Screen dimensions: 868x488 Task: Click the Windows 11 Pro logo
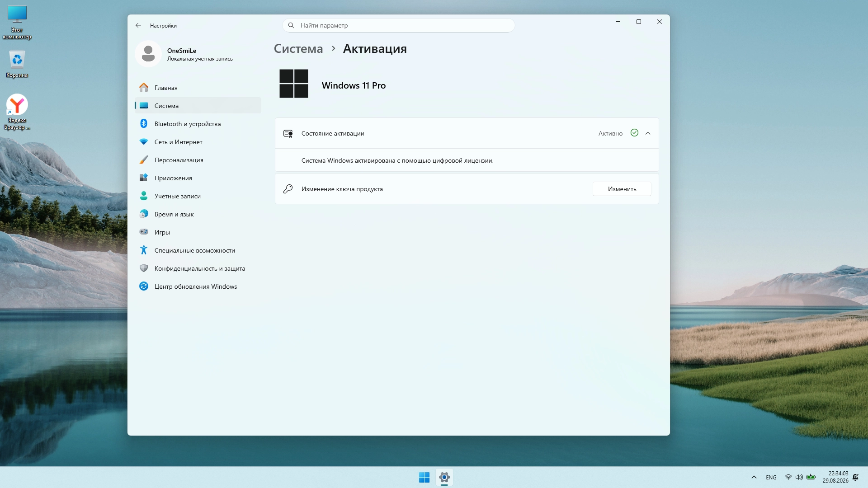(x=294, y=84)
